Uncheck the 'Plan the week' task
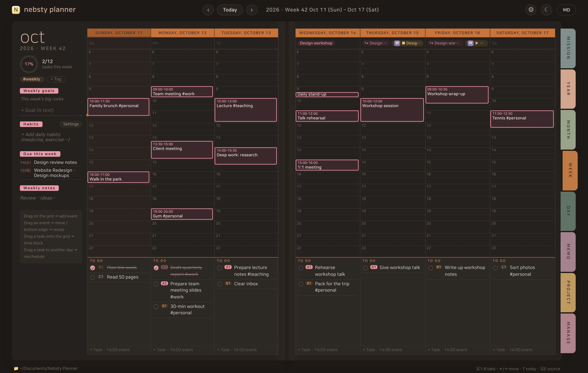 click(92, 268)
